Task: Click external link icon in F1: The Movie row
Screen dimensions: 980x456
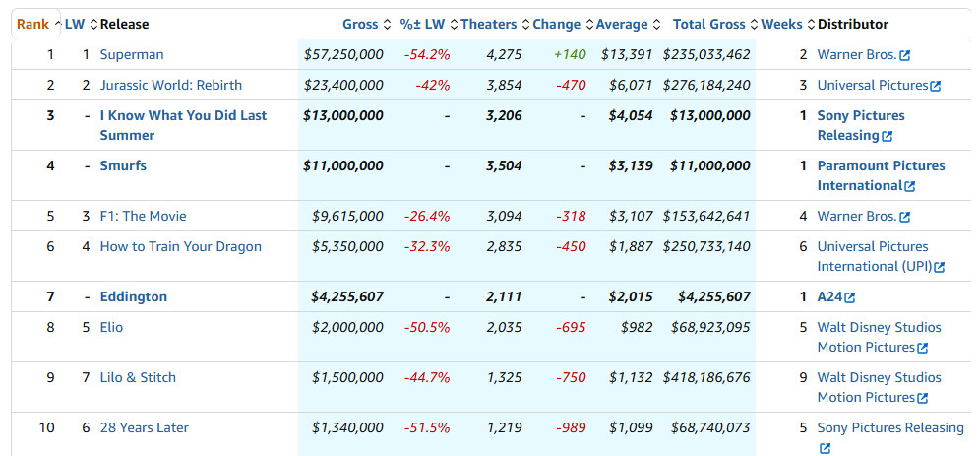Action: tap(904, 217)
